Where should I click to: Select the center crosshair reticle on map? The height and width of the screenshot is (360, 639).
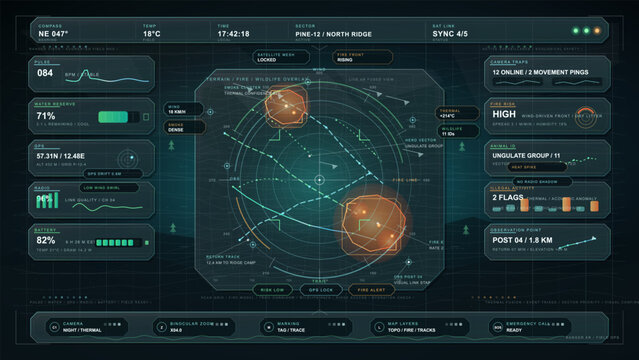click(320, 179)
